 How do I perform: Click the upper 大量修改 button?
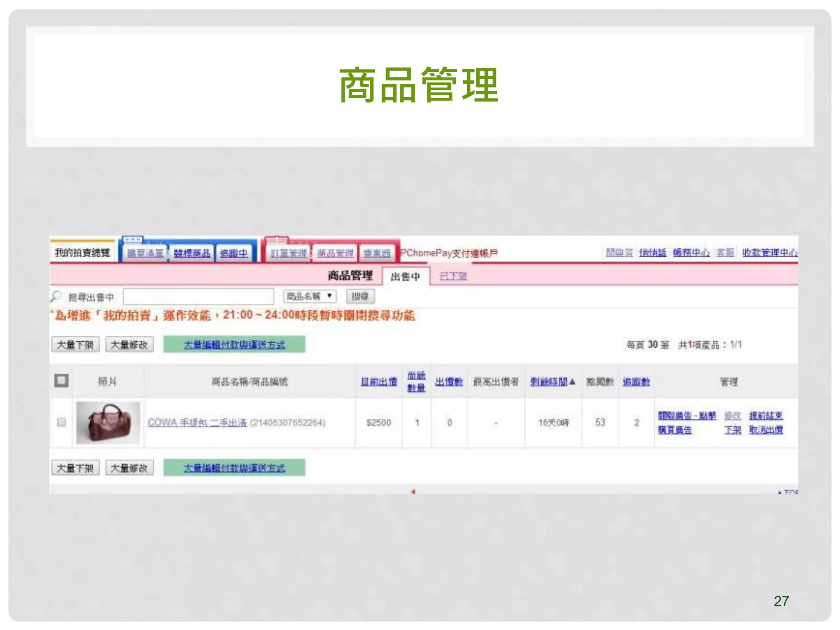(130, 345)
